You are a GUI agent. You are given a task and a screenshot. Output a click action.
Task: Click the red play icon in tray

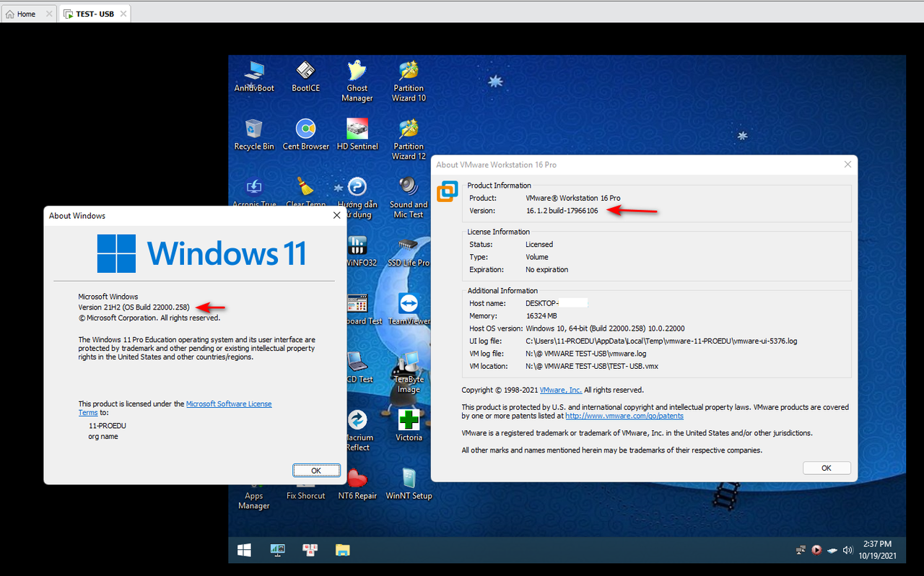(816, 550)
